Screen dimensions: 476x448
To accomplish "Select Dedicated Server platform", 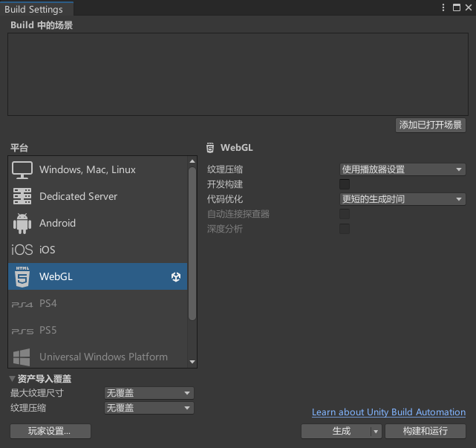I will [98, 196].
